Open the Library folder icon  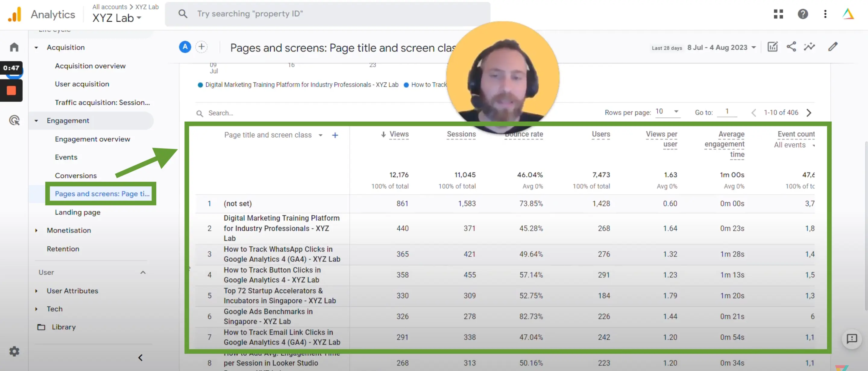point(41,327)
